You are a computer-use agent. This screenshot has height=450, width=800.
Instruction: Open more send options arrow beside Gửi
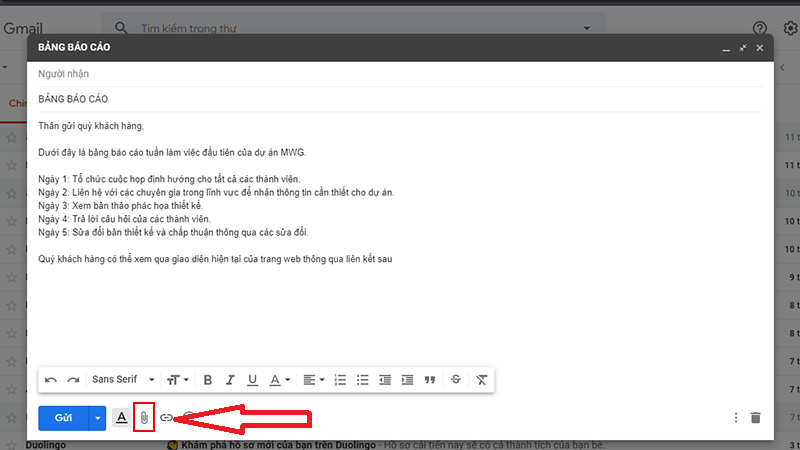(x=97, y=418)
